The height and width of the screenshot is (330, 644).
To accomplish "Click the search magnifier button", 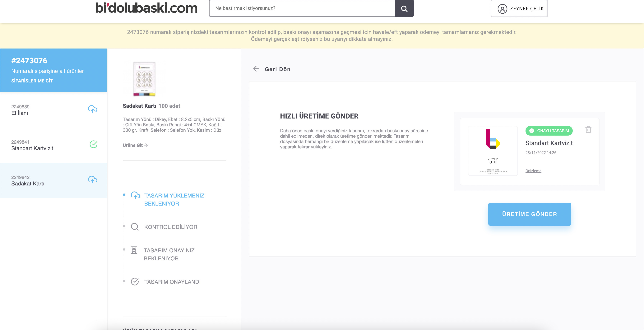I will (x=404, y=8).
